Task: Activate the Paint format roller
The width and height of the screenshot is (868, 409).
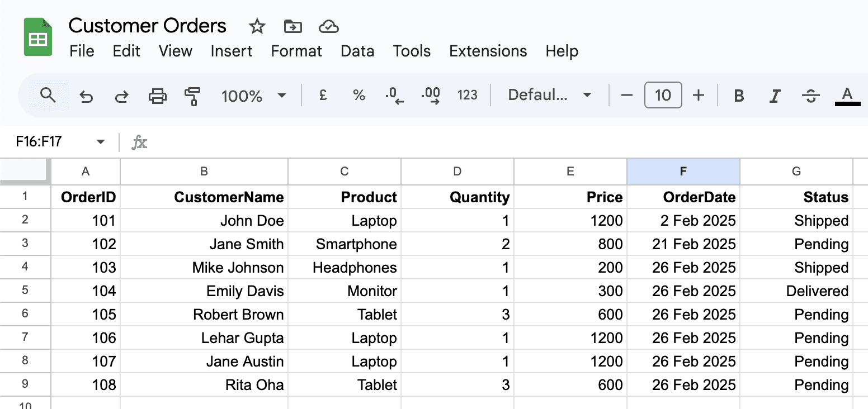Action: pos(192,96)
